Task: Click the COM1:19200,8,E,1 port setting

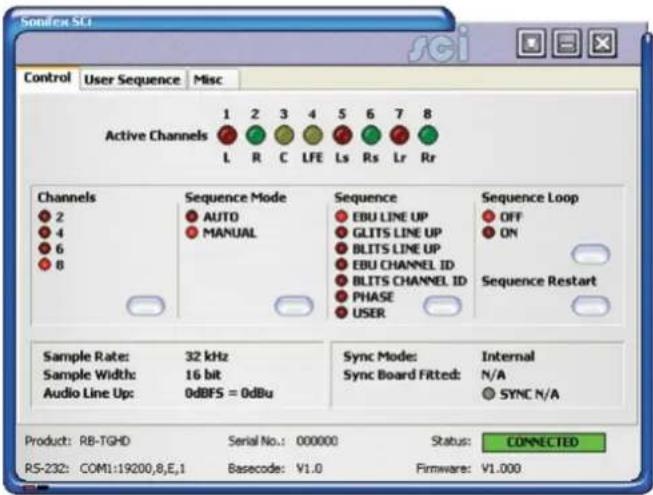Action: coord(133,469)
